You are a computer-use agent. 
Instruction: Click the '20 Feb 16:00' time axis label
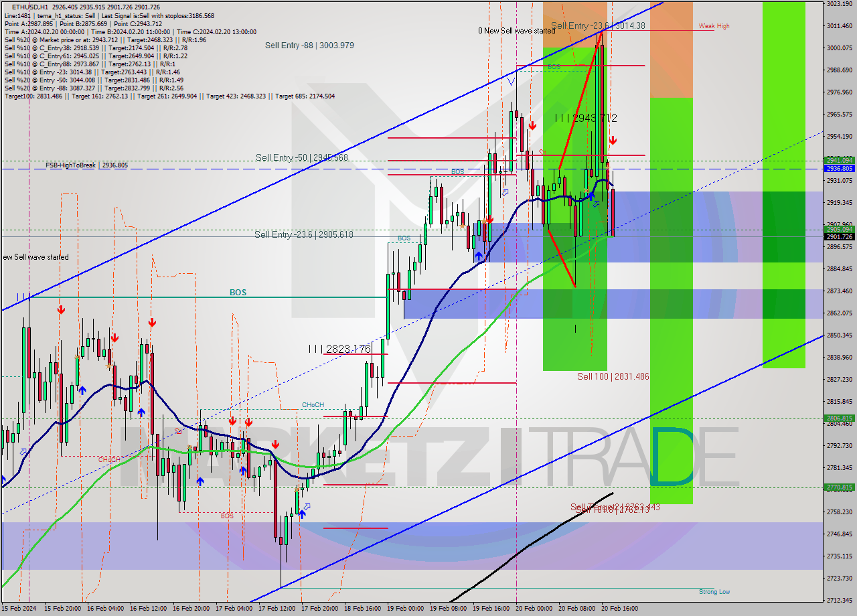click(619, 609)
